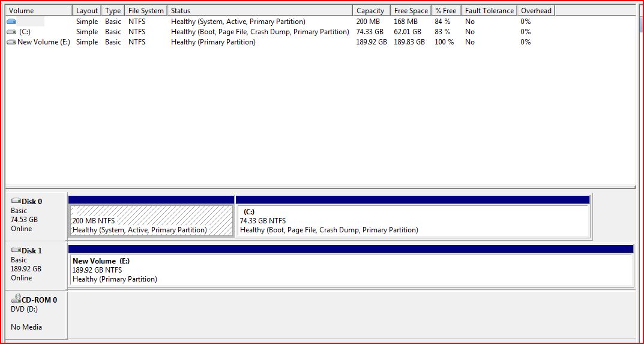This screenshot has height=344, width=644.
Task: Click the Disk 1 disk icon
Action: (16, 250)
